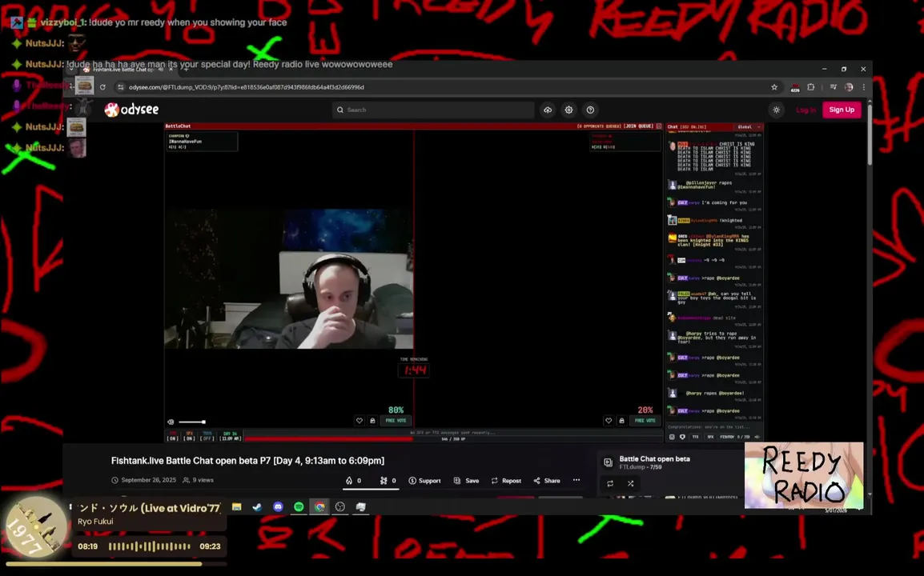The width and height of the screenshot is (924, 576).
Task: Open Battle Chat open beta playlist title
Action: (x=654, y=458)
